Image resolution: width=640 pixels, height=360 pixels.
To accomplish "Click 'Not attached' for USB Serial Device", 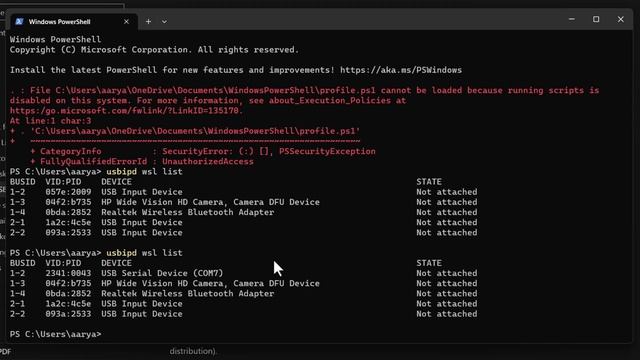I will 447,273.
